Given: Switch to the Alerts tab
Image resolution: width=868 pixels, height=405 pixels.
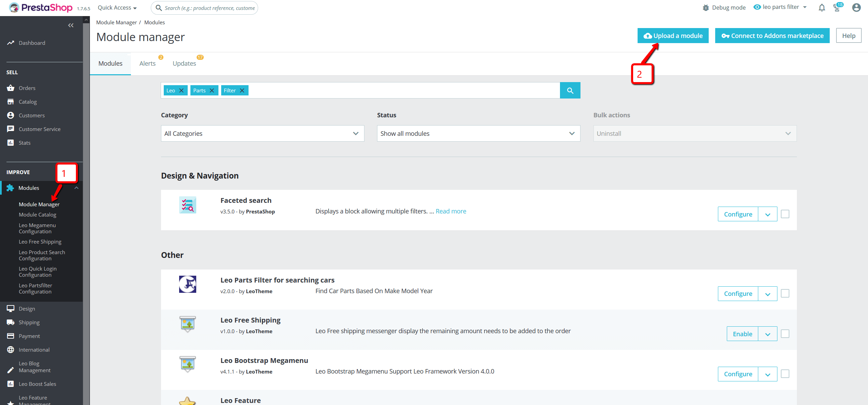Looking at the screenshot, I should 147,63.
